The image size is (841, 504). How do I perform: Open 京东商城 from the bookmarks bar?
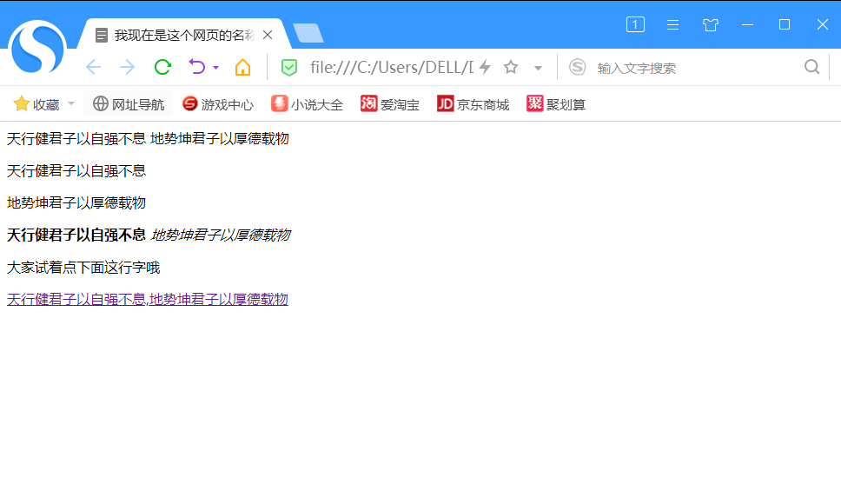(473, 103)
